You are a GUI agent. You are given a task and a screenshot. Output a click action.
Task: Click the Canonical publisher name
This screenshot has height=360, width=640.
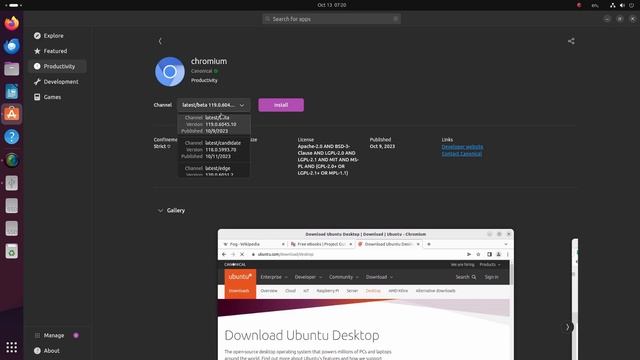point(202,71)
